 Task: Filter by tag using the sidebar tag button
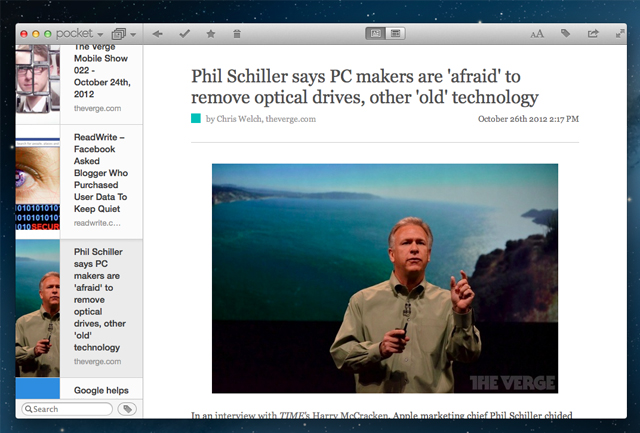pyautogui.click(x=128, y=409)
